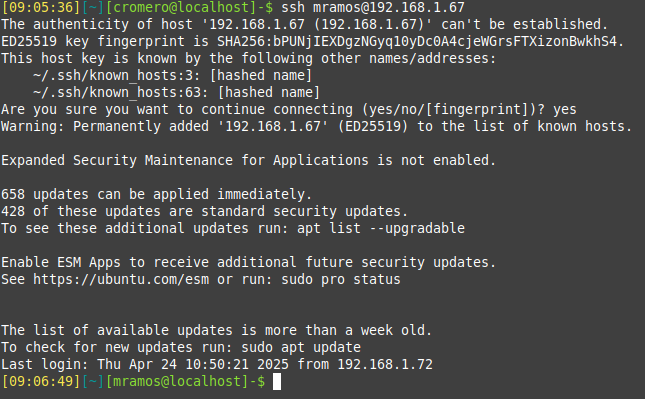Click the terminal cursor block at the prompt
Viewport: 645px width, 399px height.
tap(277, 381)
